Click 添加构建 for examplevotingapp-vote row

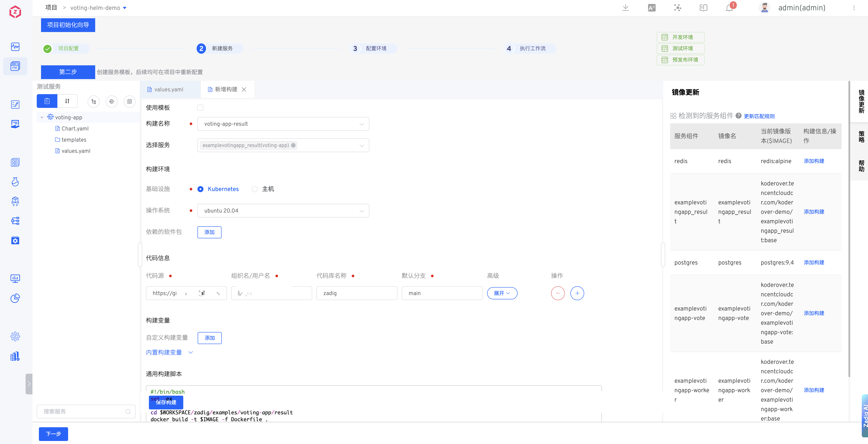coord(814,313)
